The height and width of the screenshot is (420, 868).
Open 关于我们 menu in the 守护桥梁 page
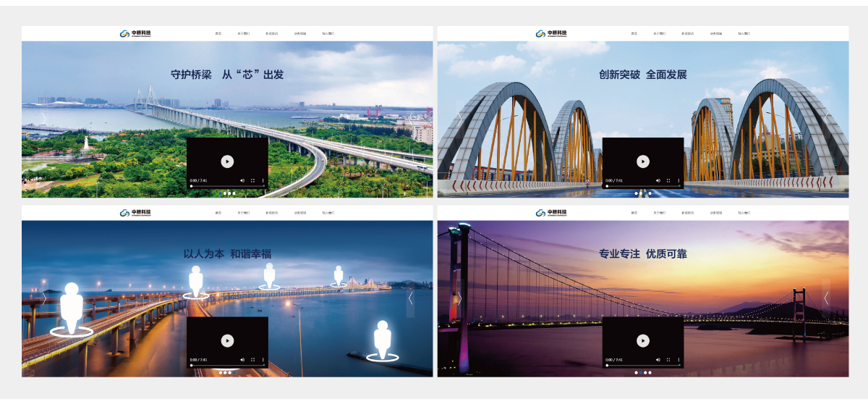(x=243, y=33)
